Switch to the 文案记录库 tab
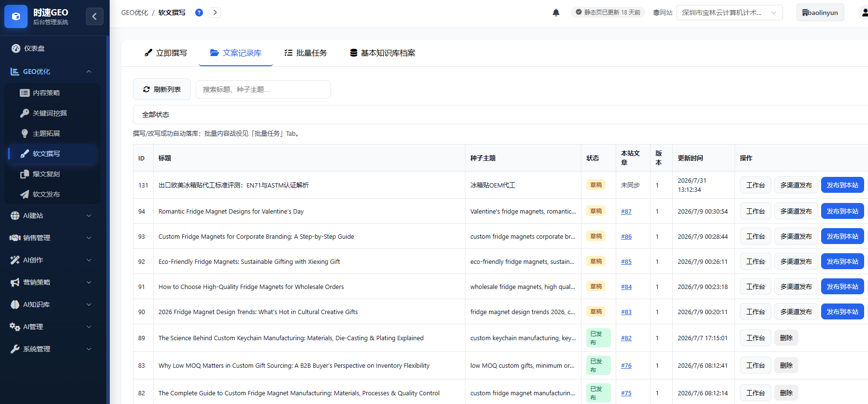Viewport: 868px width, 404px height. [236, 53]
